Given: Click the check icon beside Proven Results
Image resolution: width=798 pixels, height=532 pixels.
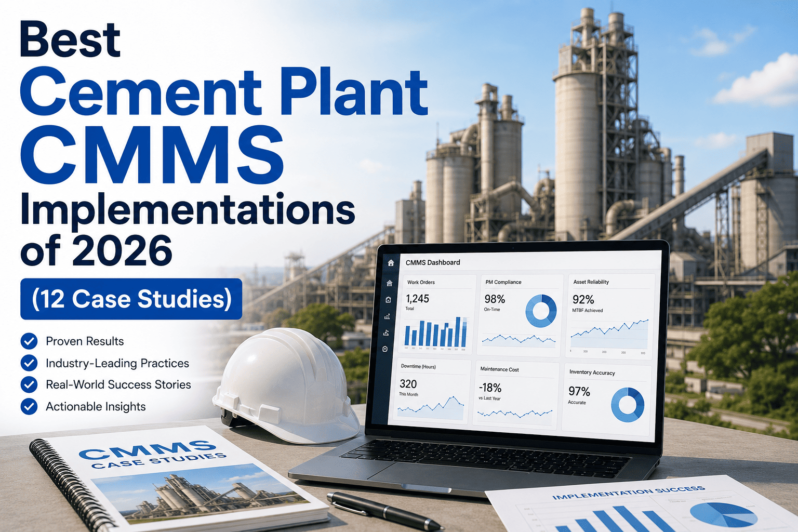Looking at the screenshot, I should [x=29, y=341].
